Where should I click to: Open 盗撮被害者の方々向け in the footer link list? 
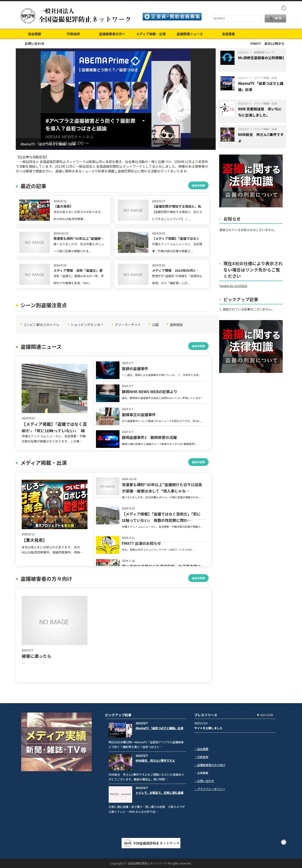(x=210, y=765)
